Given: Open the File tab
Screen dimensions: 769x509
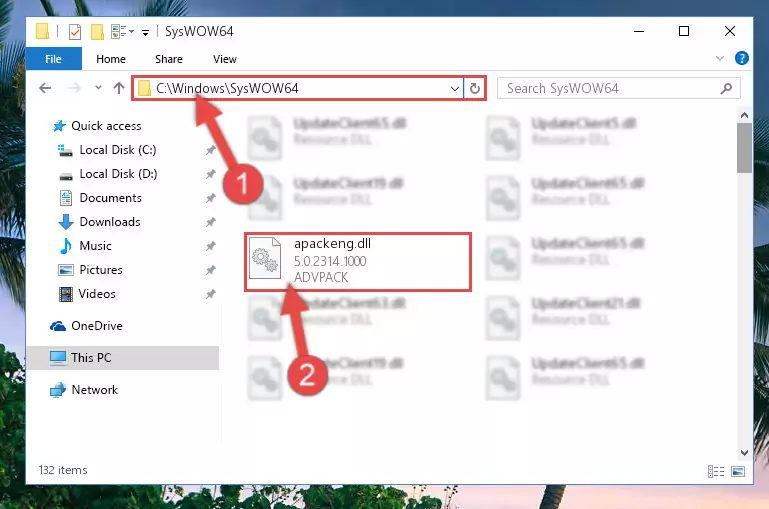Looking at the screenshot, I should pos(53,59).
